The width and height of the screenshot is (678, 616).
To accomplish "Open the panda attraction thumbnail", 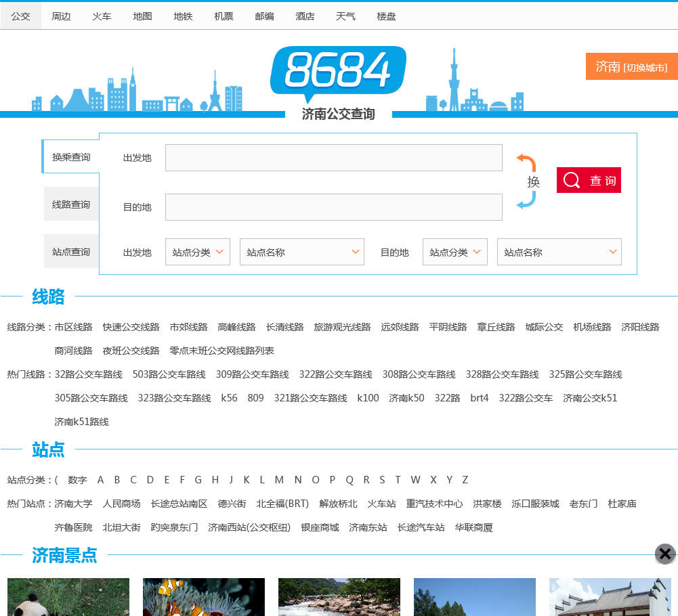I will [68, 597].
